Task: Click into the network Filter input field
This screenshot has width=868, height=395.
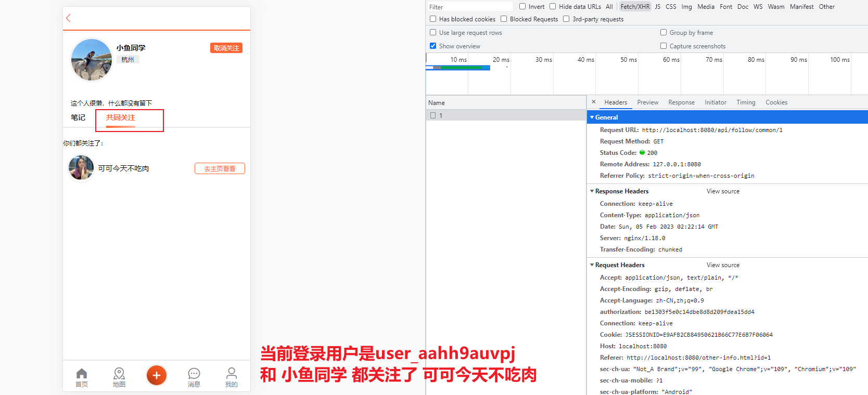Action: [469, 7]
